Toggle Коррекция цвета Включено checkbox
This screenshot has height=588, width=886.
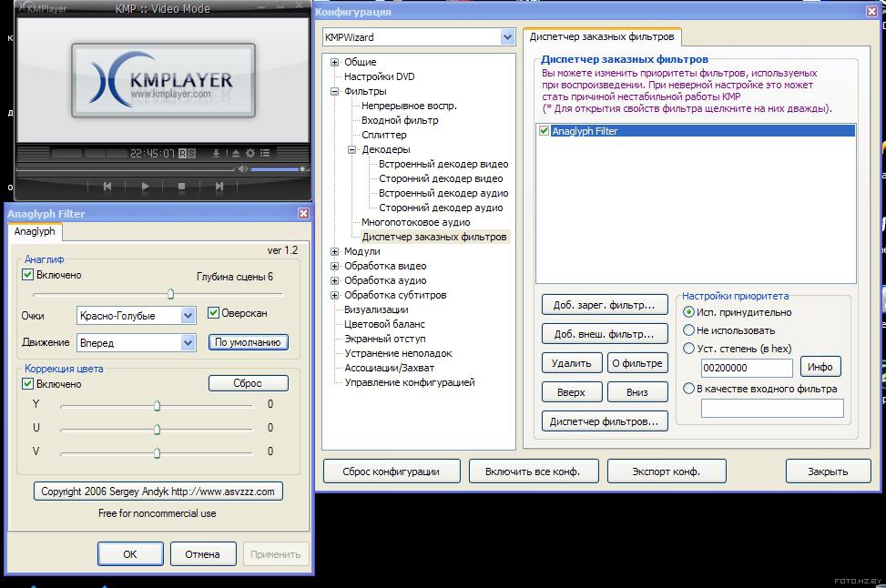pos(27,383)
